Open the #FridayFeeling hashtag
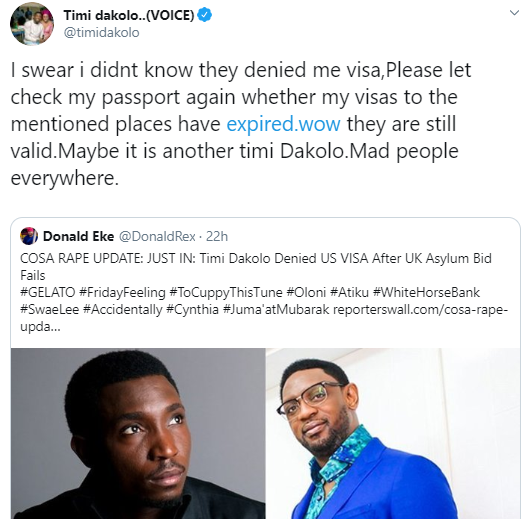 (x=122, y=293)
